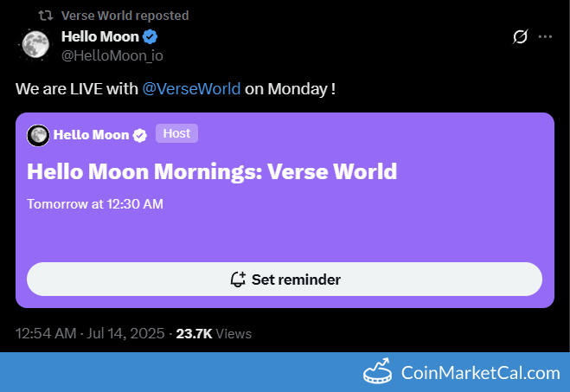The height and width of the screenshot is (392, 570).
Task: Click the Host label badge
Action: point(176,133)
